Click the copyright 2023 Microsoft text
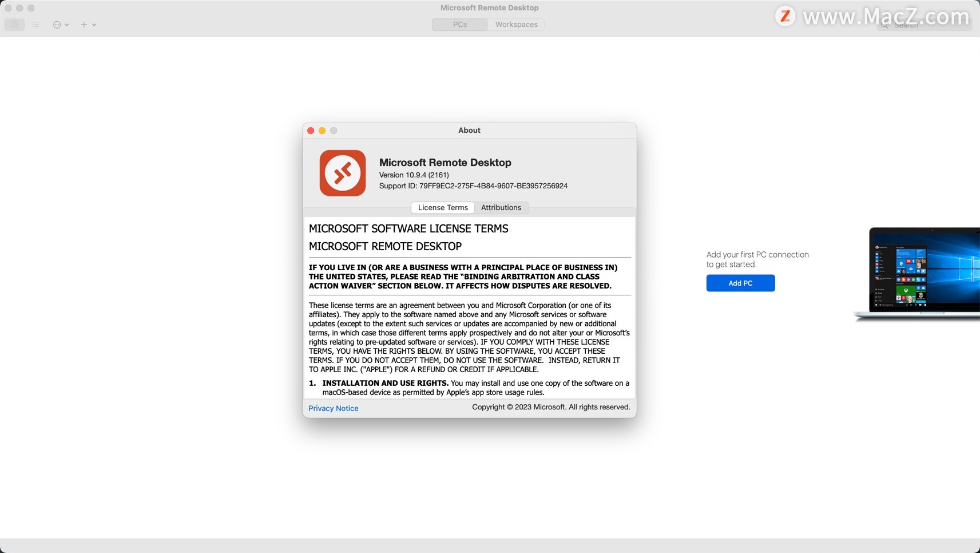 pos(551,407)
